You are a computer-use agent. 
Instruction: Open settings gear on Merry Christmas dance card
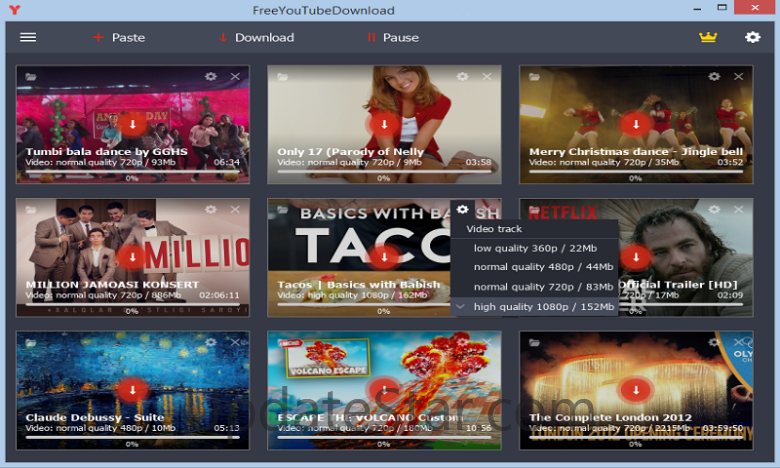(714, 76)
